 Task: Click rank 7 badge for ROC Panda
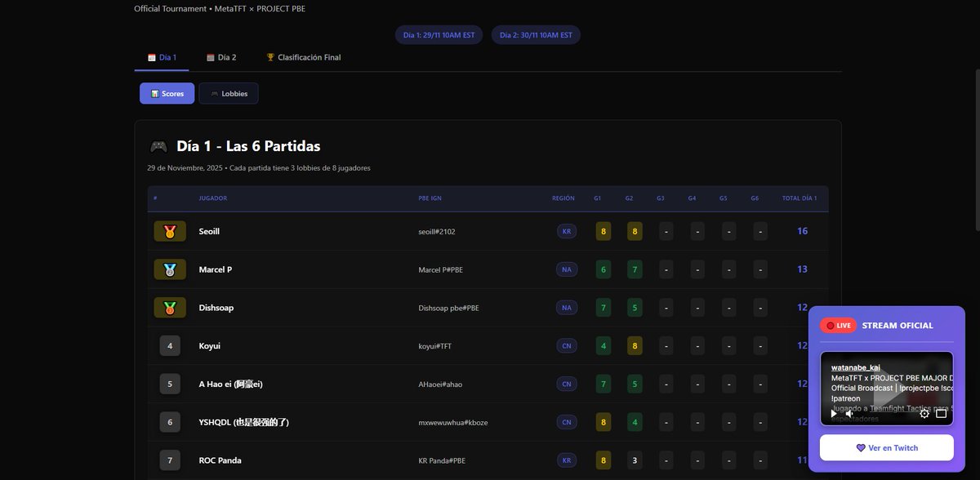point(170,460)
